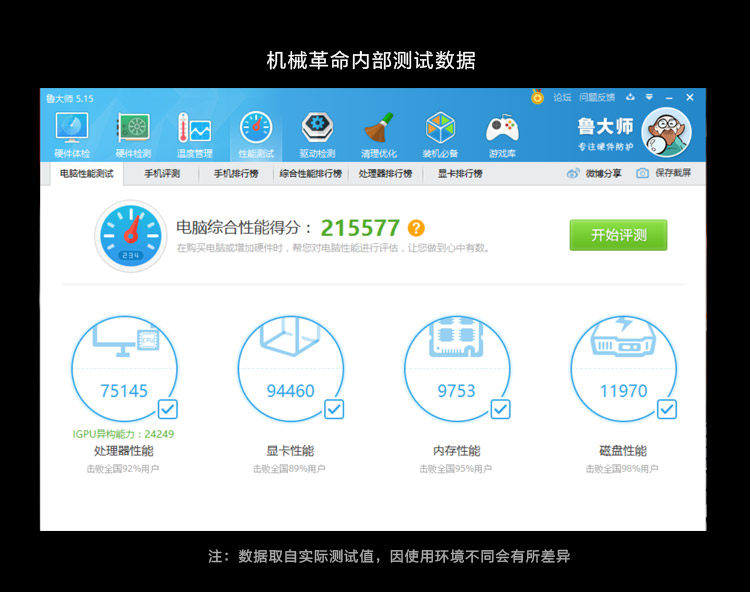The height and width of the screenshot is (592, 750).
Task: Click the 磁盘性能 disk score circle
Action: tap(623, 369)
